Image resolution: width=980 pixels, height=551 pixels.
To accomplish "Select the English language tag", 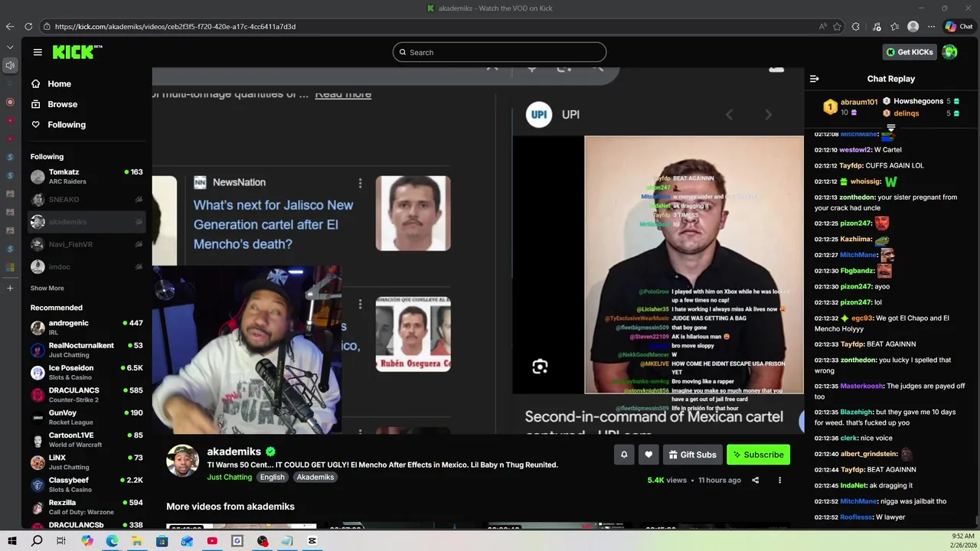I will coord(272,477).
